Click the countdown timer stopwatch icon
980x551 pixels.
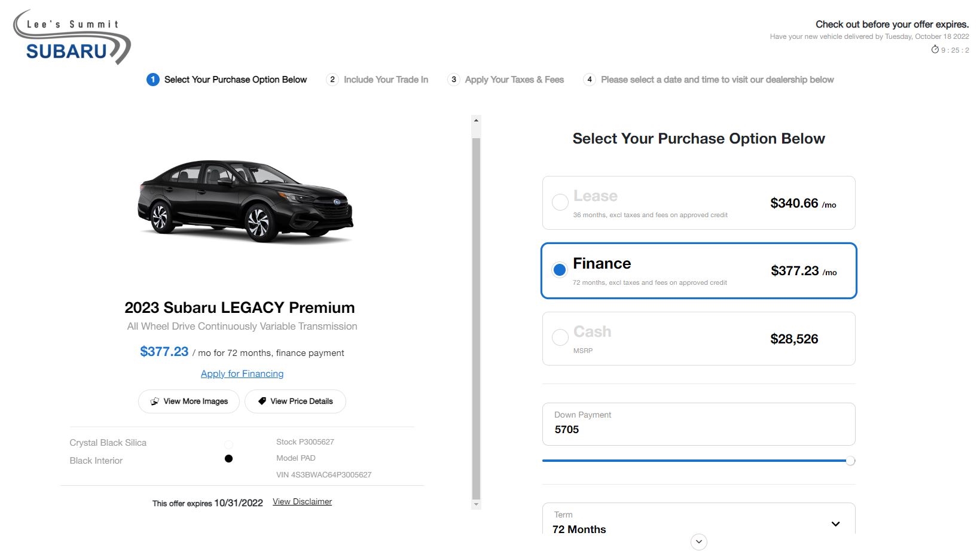[935, 50]
